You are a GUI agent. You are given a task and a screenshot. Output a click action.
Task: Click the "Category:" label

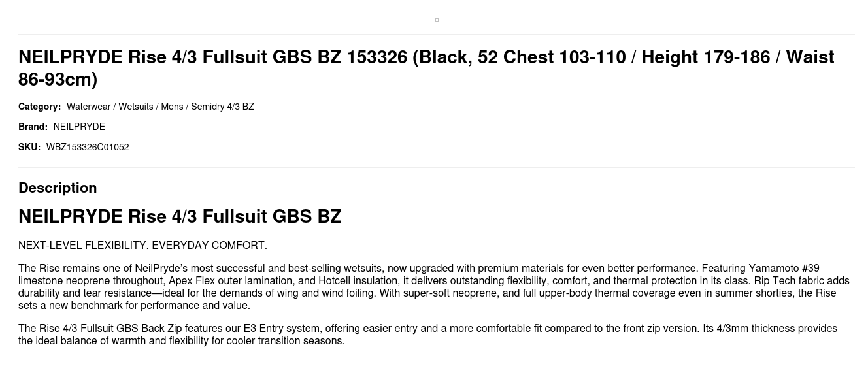(x=39, y=107)
